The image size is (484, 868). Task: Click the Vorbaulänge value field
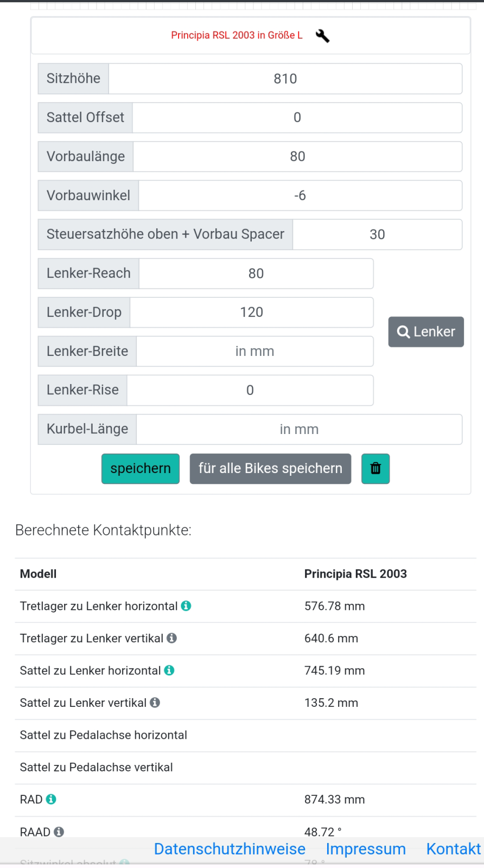297,157
